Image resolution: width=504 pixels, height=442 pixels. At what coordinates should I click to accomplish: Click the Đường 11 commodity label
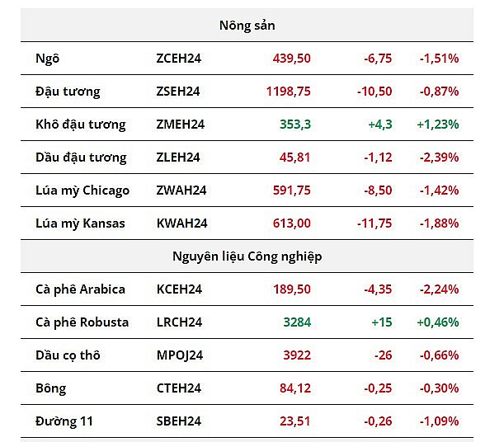pyautogui.click(x=64, y=421)
